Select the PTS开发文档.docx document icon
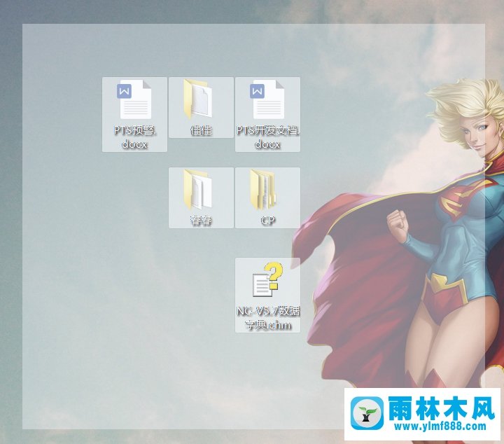This screenshot has height=444, width=504. [267, 99]
